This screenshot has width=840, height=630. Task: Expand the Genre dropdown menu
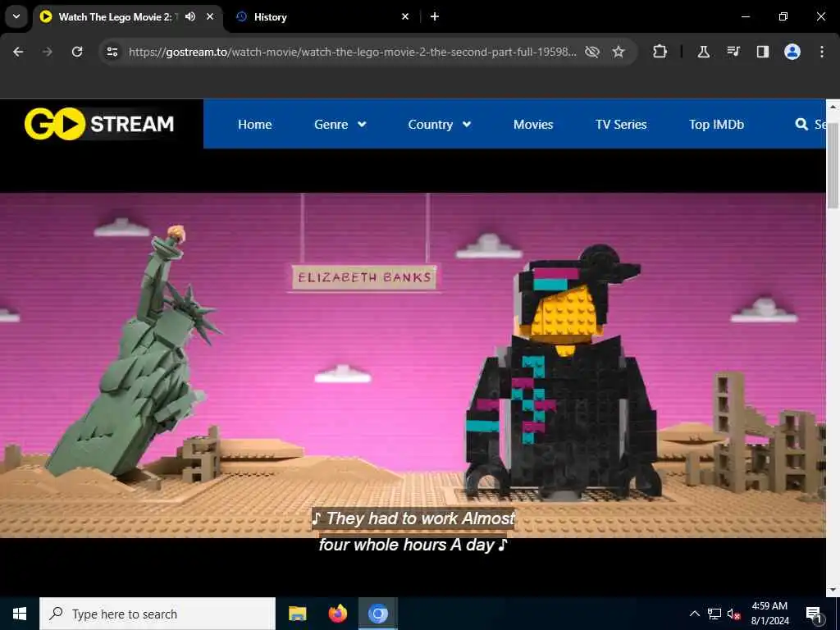point(340,125)
